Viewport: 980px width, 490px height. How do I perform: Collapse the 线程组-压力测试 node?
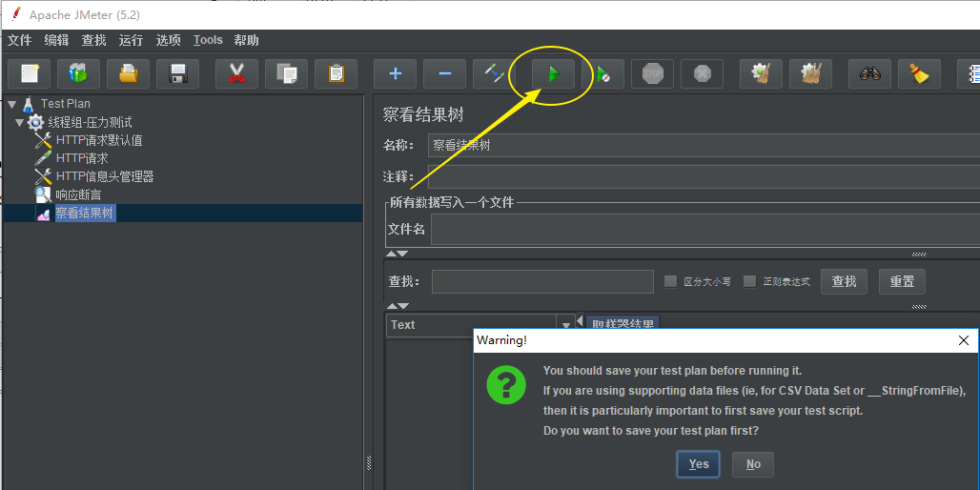coord(20,122)
